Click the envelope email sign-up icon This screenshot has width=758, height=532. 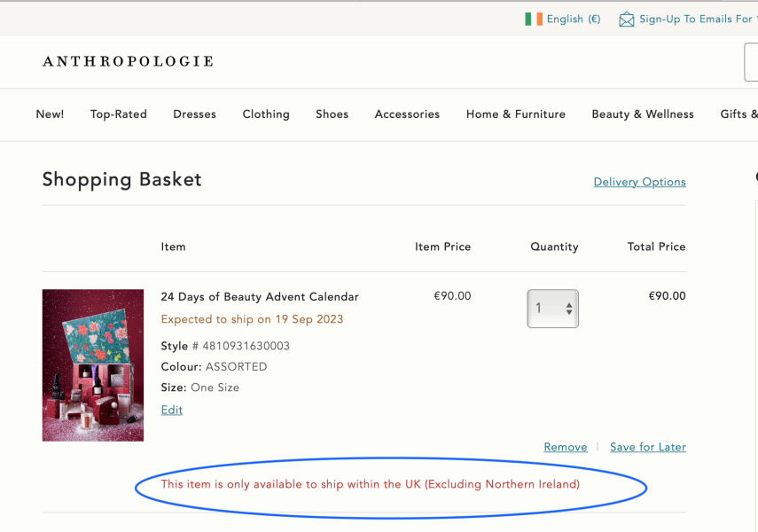[627, 19]
